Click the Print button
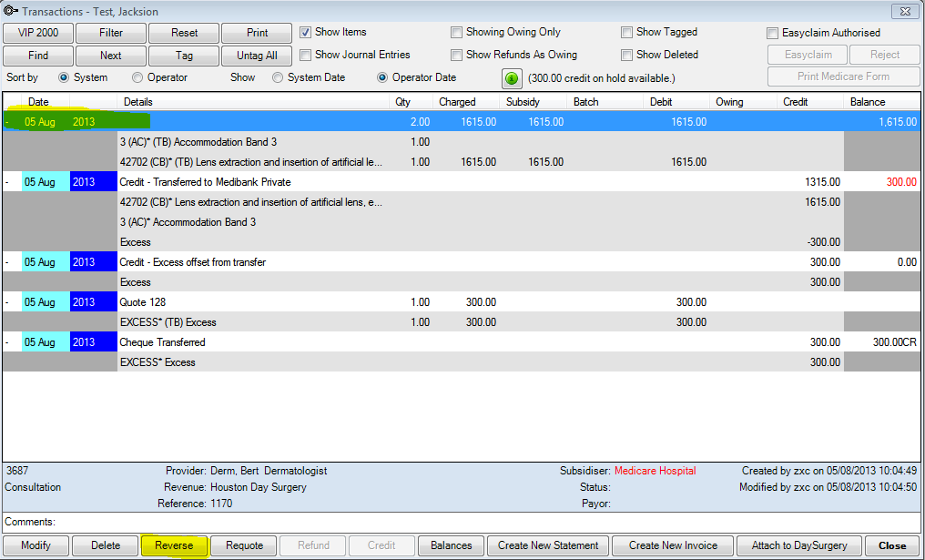 tap(257, 33)
